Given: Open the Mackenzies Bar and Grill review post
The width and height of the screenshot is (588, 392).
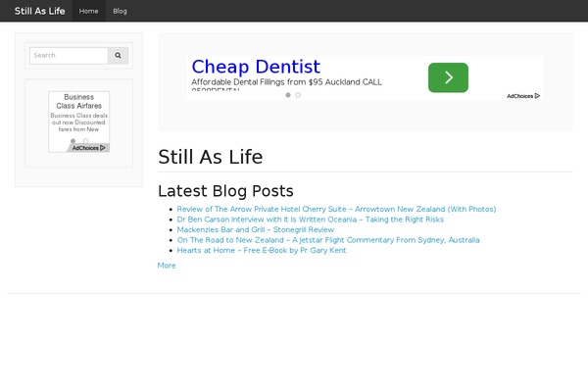Looking at the screenshot, I should pos(256,229).
